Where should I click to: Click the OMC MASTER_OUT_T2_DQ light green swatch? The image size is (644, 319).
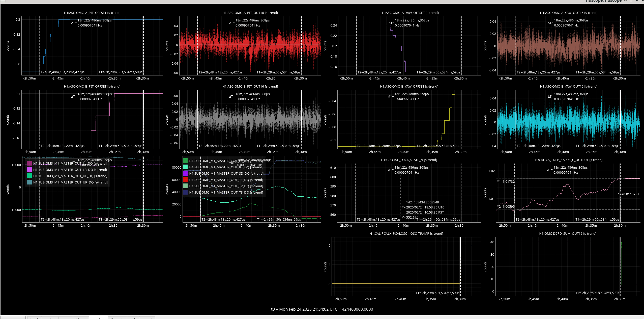click(185, 186)
